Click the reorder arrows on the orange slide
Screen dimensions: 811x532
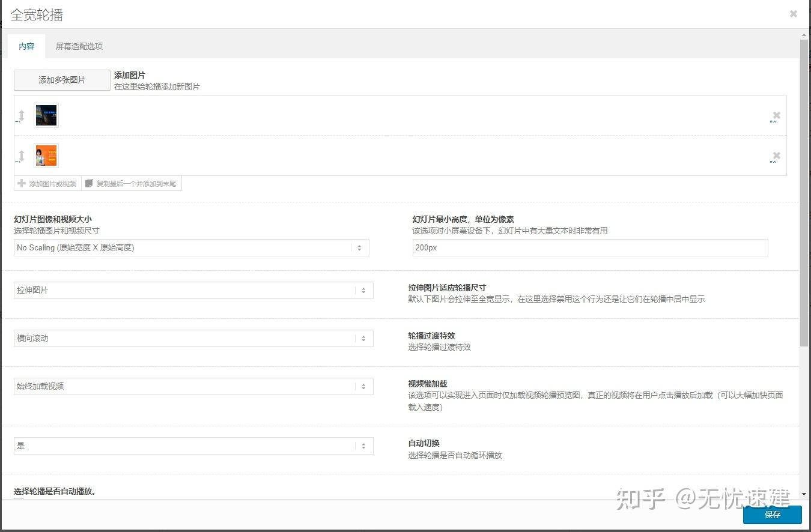(20, 155)
